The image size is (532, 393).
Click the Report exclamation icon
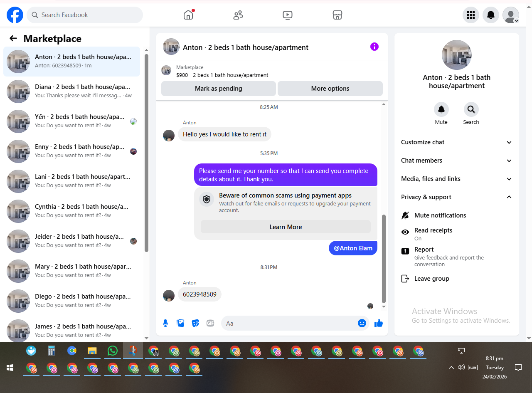(x=405, y=251)
